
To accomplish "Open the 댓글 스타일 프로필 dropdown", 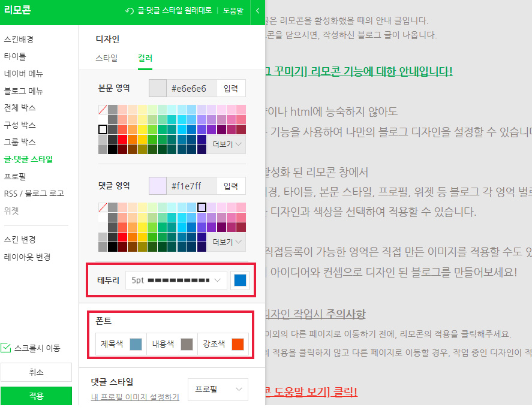I will click(218, 389).
